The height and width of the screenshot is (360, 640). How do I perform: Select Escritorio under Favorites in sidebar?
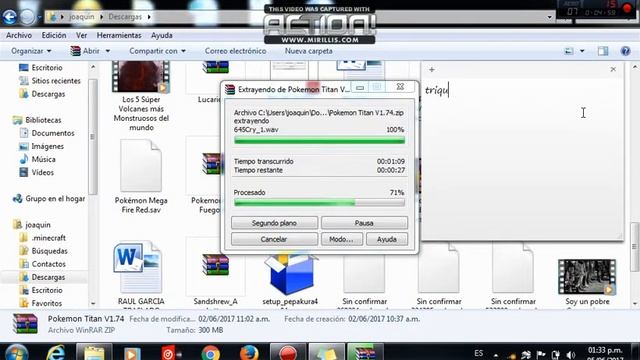41,68
